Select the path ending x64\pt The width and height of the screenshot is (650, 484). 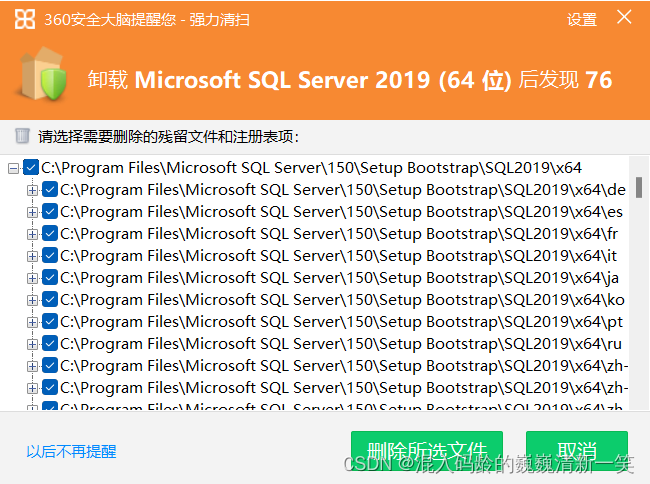click(342, 322)
